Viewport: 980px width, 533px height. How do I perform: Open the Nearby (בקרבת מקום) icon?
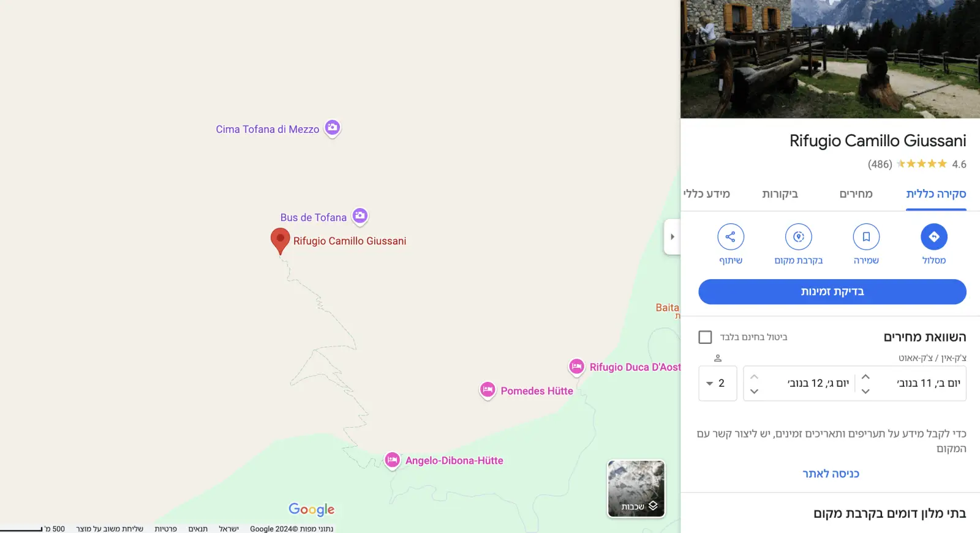[x=799, y=237]
